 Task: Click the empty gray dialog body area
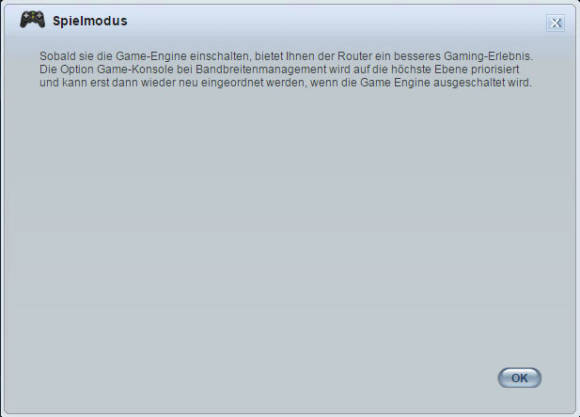tap(289, 222)
